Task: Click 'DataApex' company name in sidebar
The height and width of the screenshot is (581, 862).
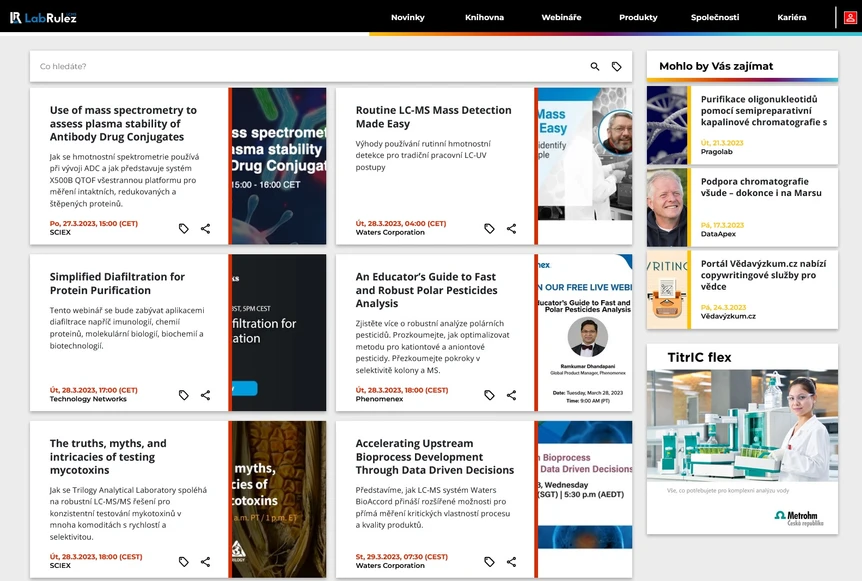Action: tap(718, 234)
